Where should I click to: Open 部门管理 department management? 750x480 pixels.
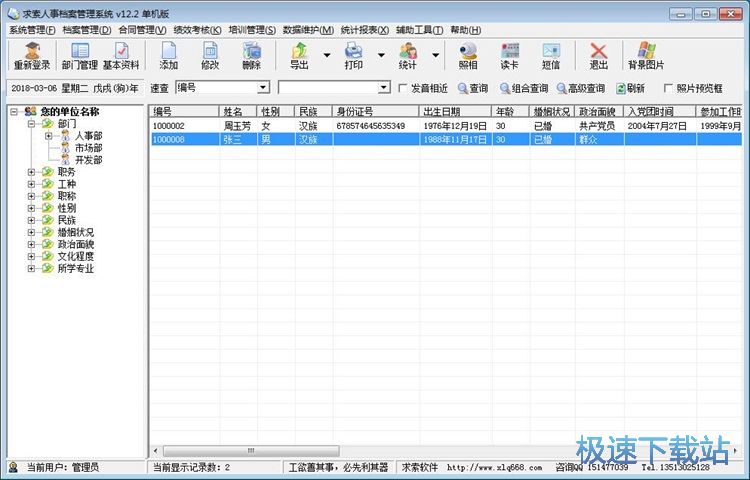(x=79, y=56)
